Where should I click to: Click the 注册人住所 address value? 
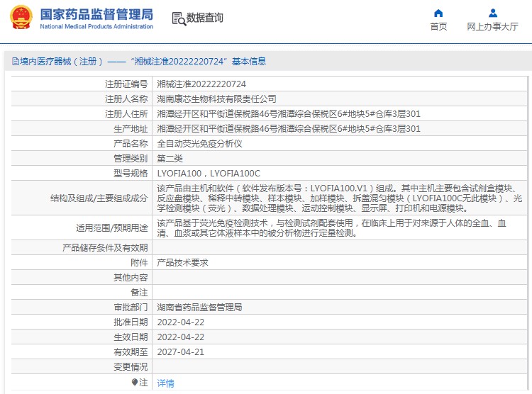pyautogui.click(x=289, y=114)
